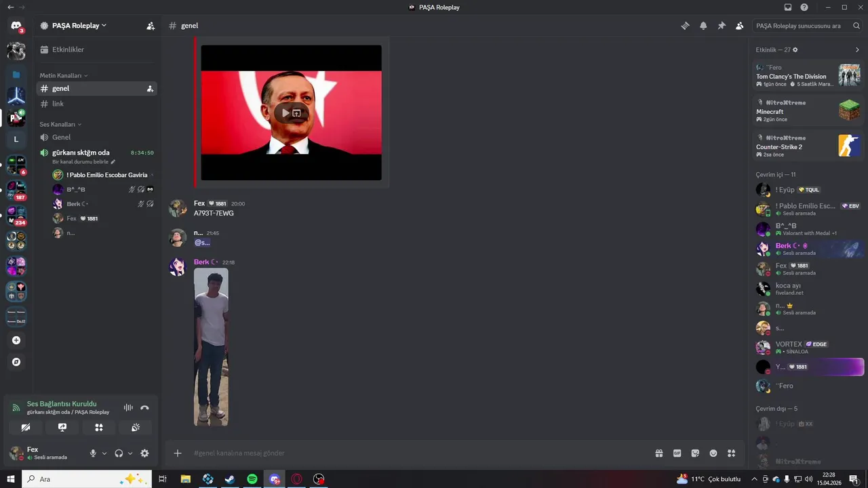This screenshot has width=868, height=488.
Task: Play the embedded video
Action: pos(285,113)
